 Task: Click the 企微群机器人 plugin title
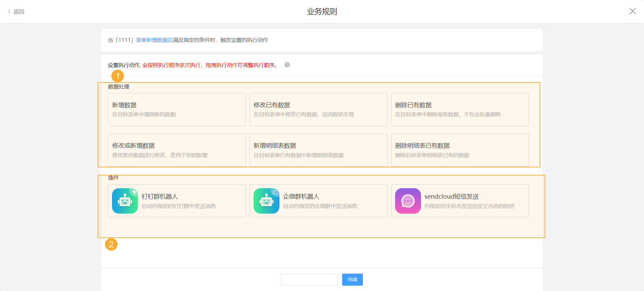click(301, 197)
